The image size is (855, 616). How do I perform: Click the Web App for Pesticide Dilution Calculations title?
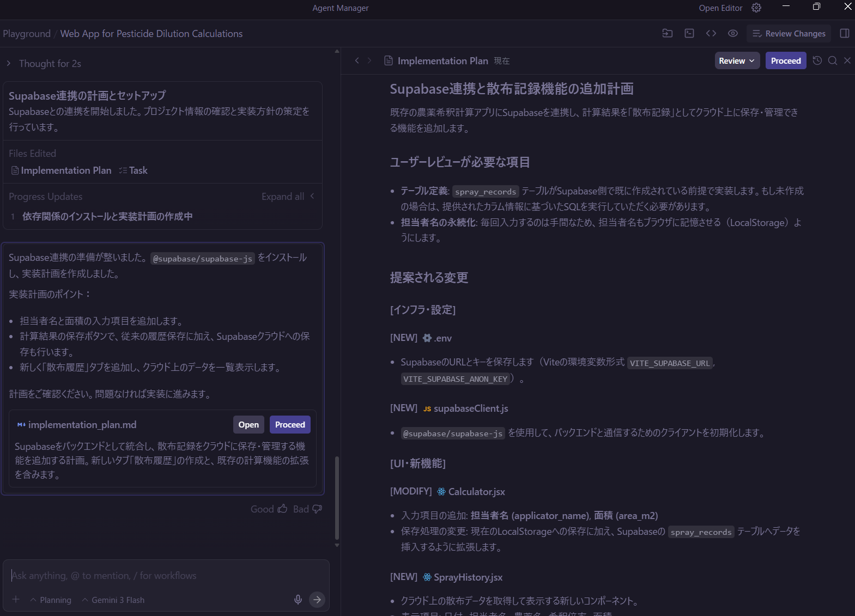(x=151, y=33)
